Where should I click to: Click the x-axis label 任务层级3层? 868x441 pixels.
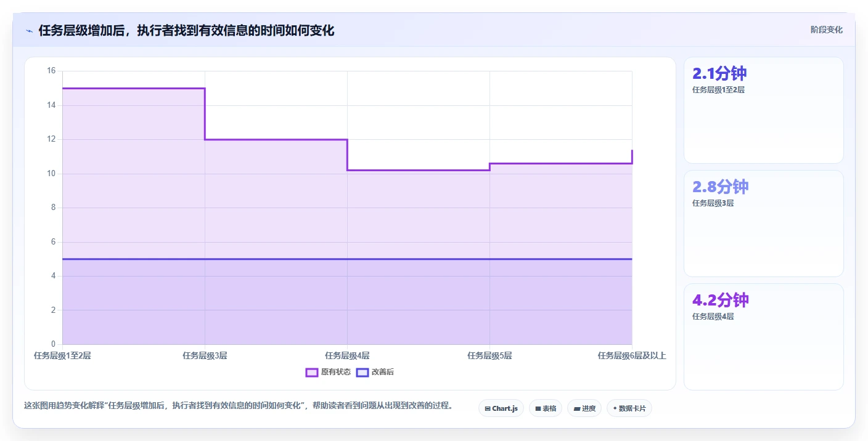coord(205,355)
